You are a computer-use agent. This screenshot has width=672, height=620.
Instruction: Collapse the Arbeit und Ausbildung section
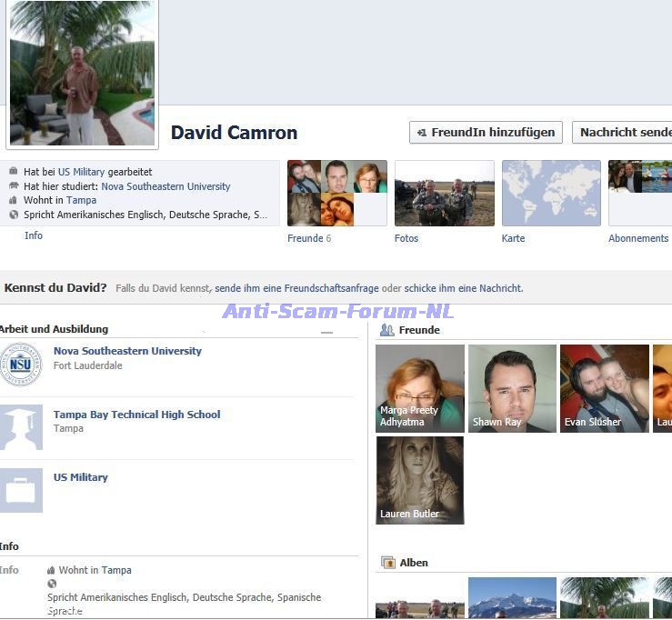click(326, 332)
